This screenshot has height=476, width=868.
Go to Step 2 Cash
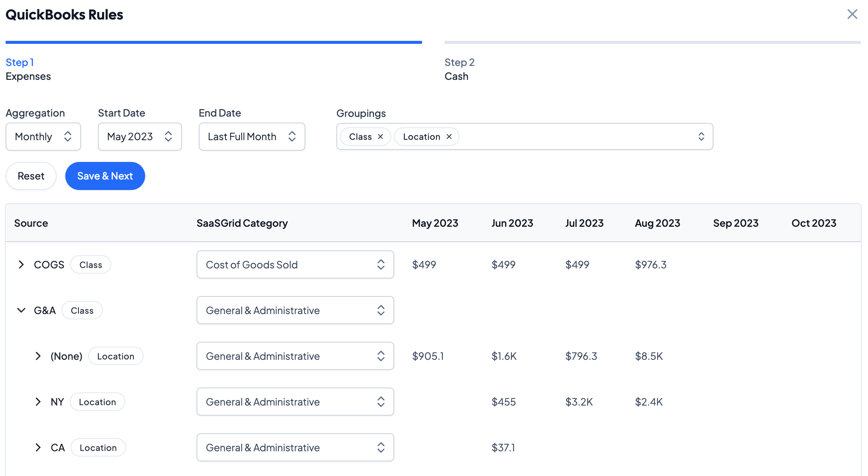pyautogui.click(x=459, y=69)
